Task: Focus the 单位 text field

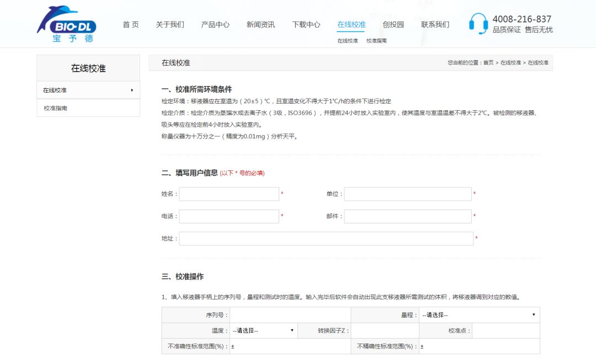Action: tap(408, 194)
